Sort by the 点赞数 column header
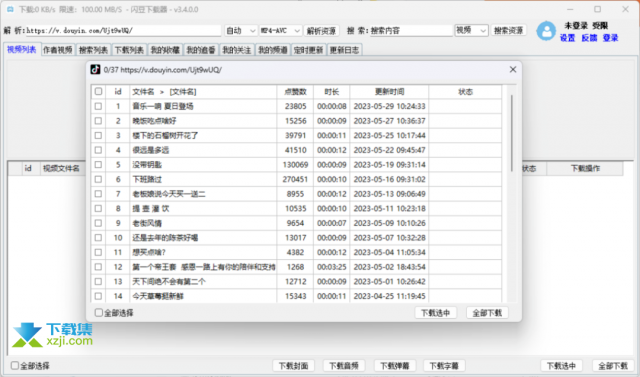 click(x=295, y=91)
